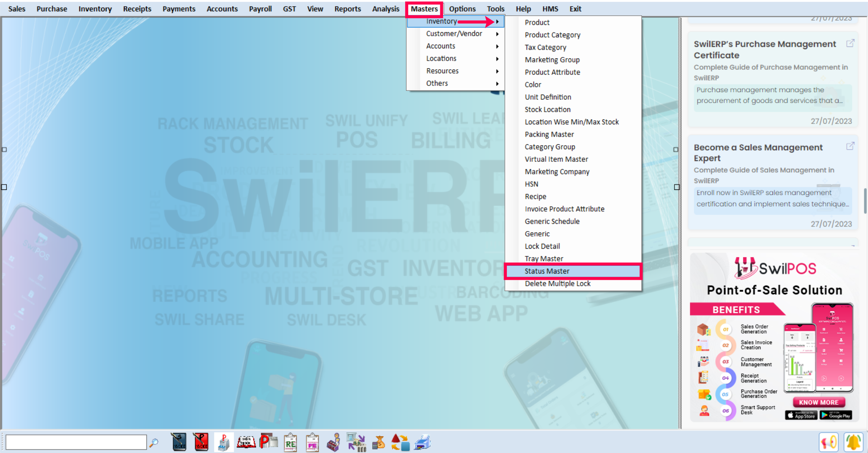Screen dimensions: 868x453
Task: Open the HMS menu
Action: [550, 9]
